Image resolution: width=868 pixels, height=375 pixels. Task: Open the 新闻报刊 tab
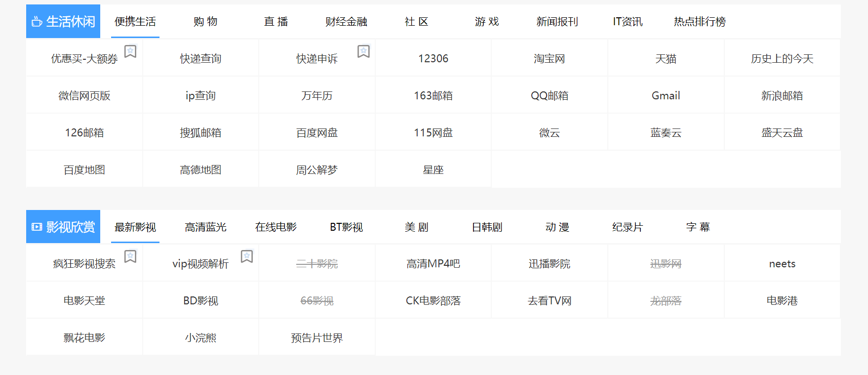point(557,22)
